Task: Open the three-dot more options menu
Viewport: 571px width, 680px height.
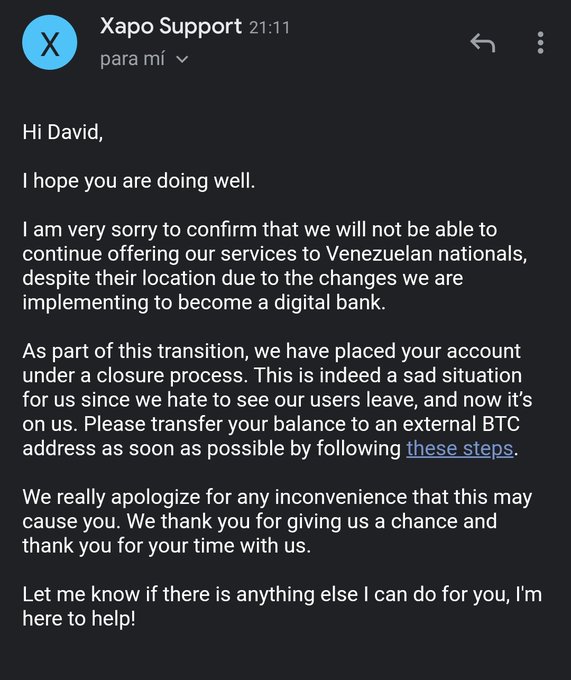Action: tap(540, 42)
